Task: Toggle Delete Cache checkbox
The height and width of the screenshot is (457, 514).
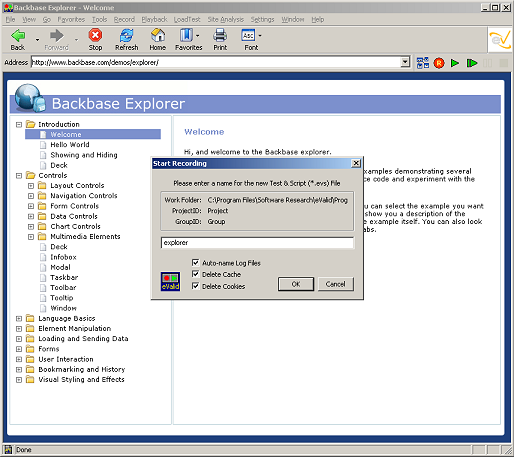Action: 196,274
